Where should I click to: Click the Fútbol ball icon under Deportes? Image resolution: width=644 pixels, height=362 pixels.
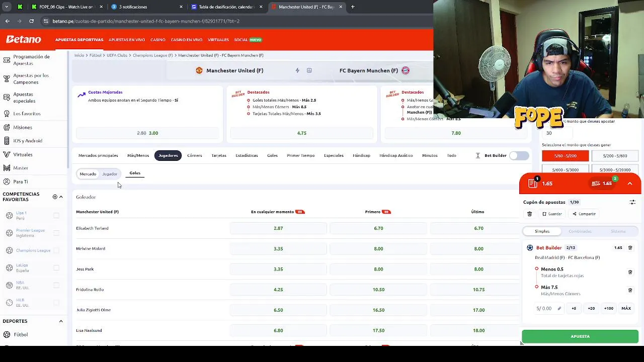pyautogui.click(x=7, y=334)
